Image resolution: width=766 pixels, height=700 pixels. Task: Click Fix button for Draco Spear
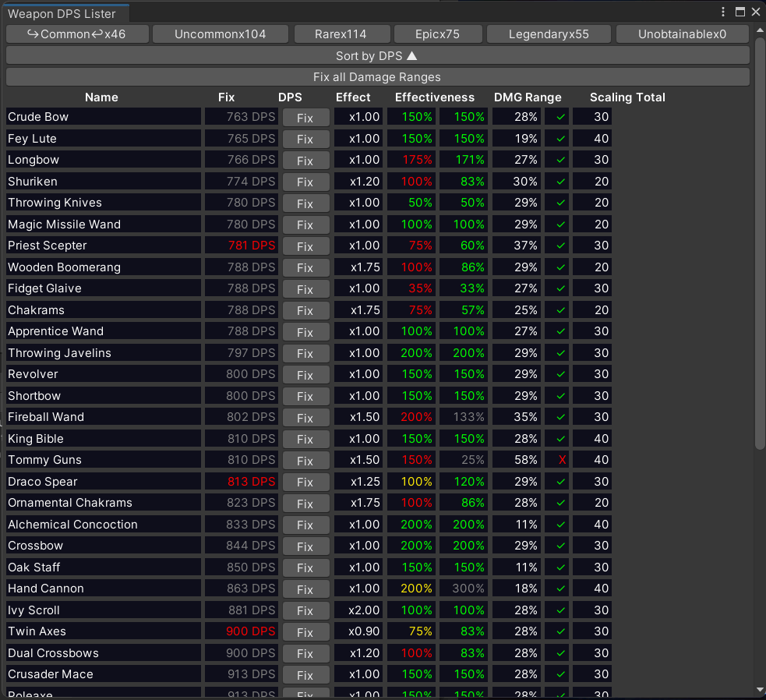(305, 482)
